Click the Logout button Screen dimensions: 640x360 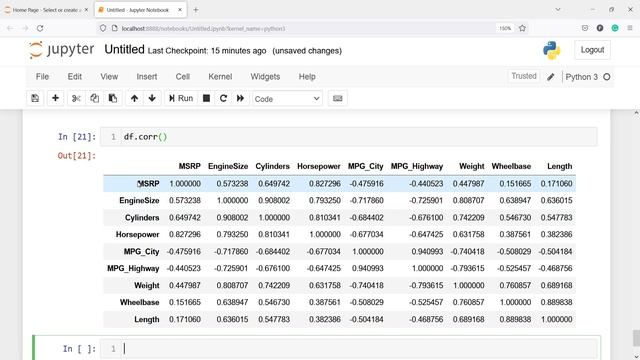pos(592,50)
